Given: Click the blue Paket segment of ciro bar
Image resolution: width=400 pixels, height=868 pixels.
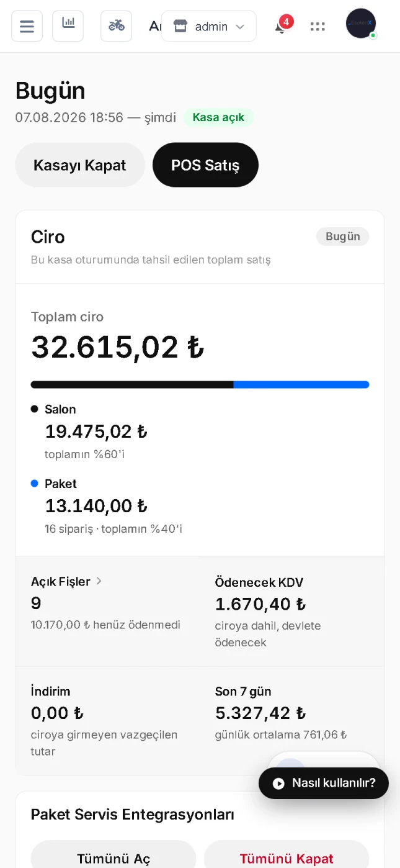Looking at the screenshot, I should (x=301, y=385).
